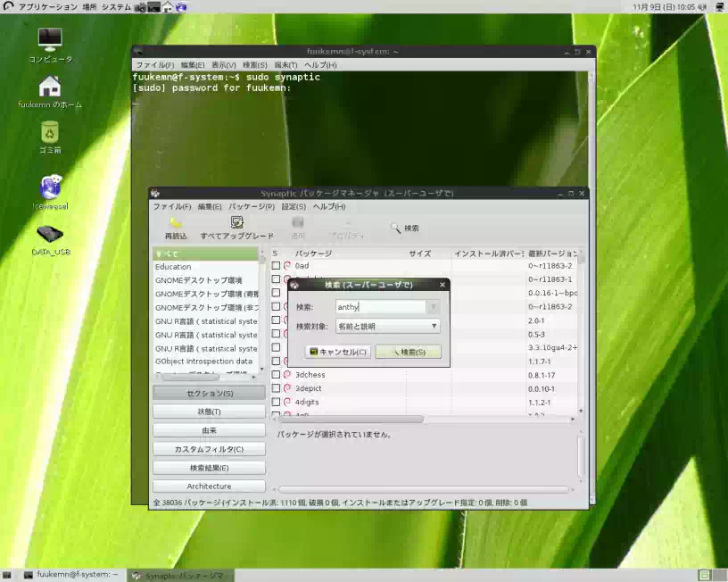Image resolution: width=728 pixels, height=582 pixels.
Task: Click the 由来 filter button
Action: [209, 430]
